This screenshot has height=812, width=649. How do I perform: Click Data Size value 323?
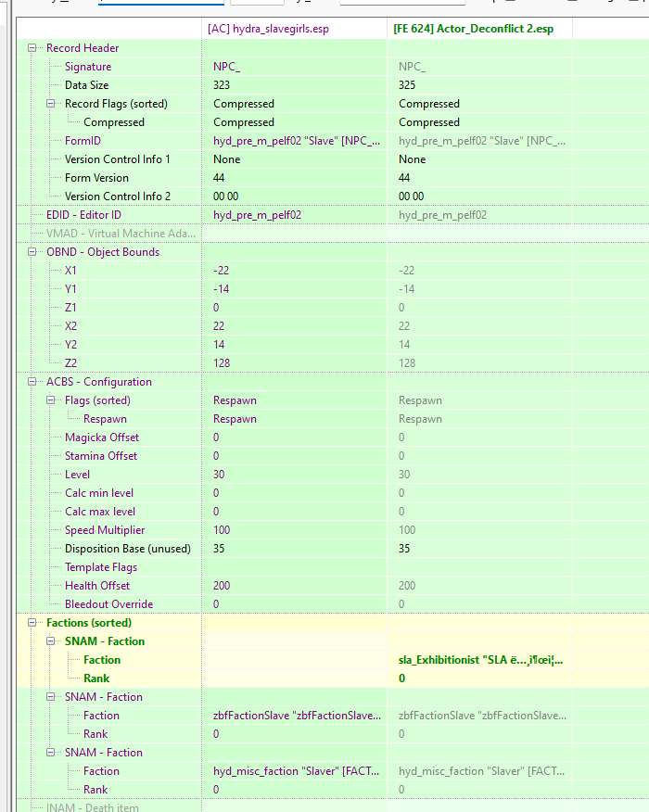[x=222, y=85]
